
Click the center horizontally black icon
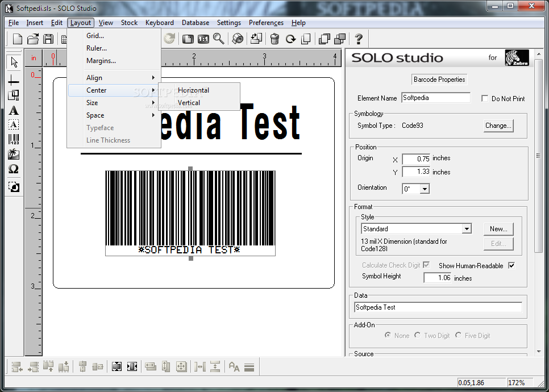click(x=132, y=367)
